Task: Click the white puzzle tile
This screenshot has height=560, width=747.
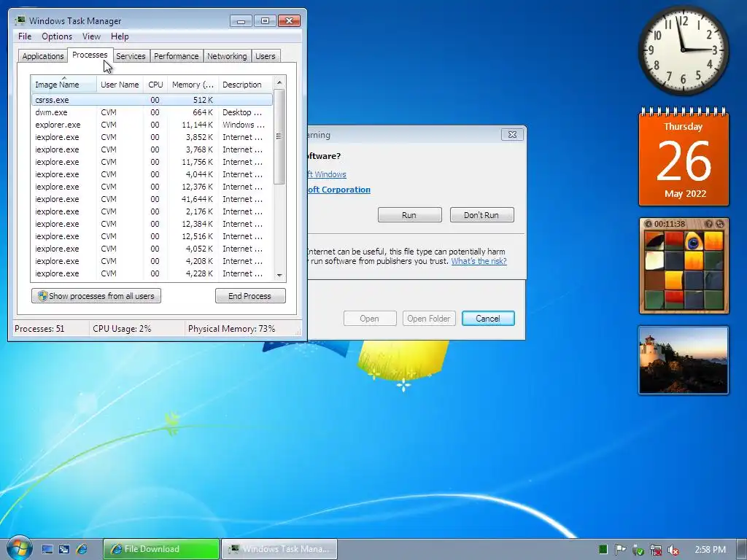Action: click(x=654, y=261)
